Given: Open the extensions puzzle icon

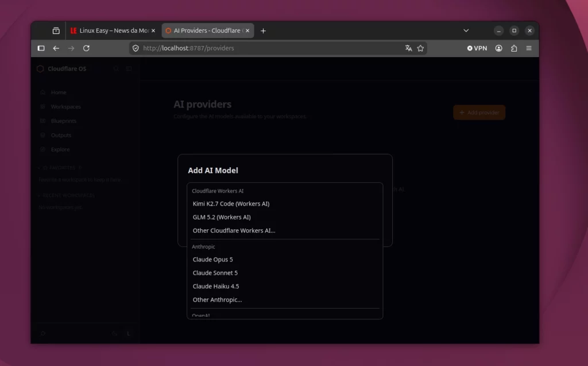Looking at the screenshot, I should coord(514,48).
